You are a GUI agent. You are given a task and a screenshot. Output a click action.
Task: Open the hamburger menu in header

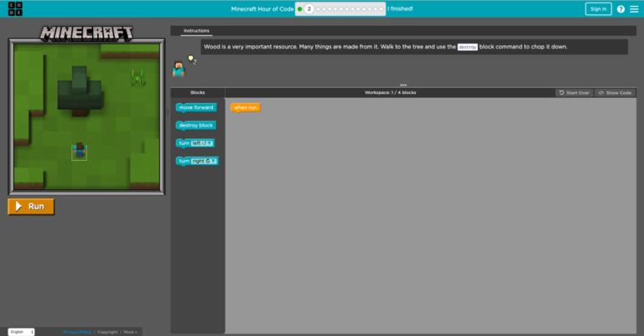[x=634, y=9]
